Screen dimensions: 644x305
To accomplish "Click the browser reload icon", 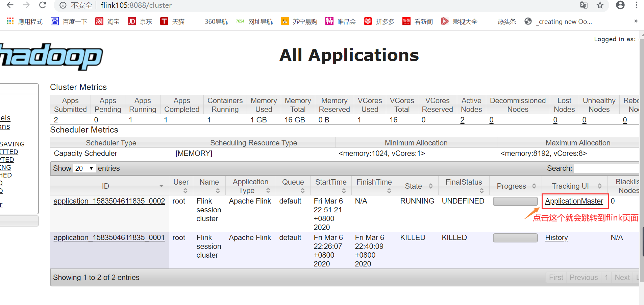I will pyautogui.click(x=43, y=5).
